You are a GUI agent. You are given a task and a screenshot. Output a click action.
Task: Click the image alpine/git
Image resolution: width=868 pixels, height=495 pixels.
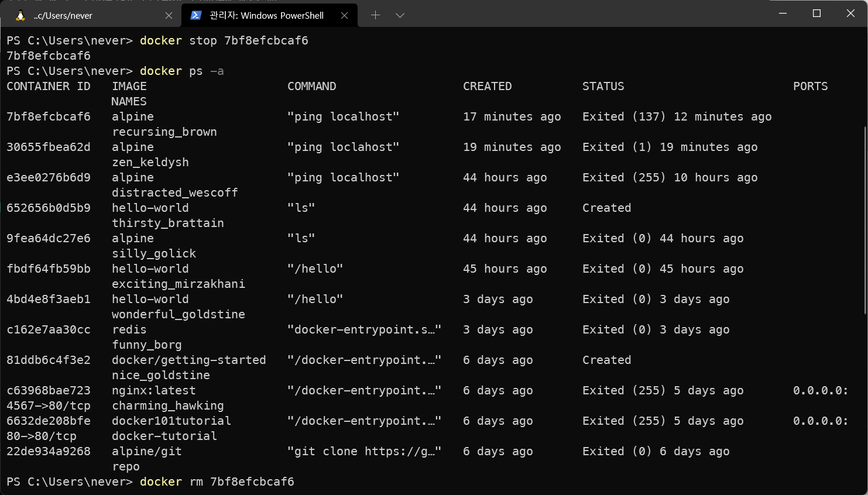pyautogui.click(x=147, y=451)
